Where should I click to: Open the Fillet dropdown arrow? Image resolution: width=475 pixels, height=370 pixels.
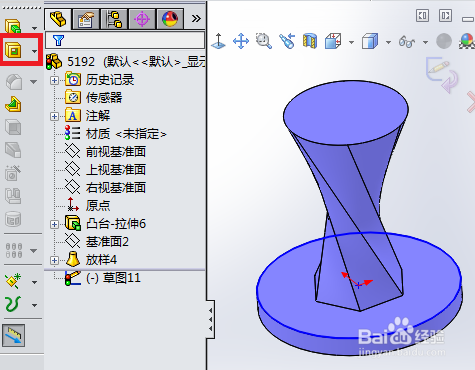coord(34,82)
